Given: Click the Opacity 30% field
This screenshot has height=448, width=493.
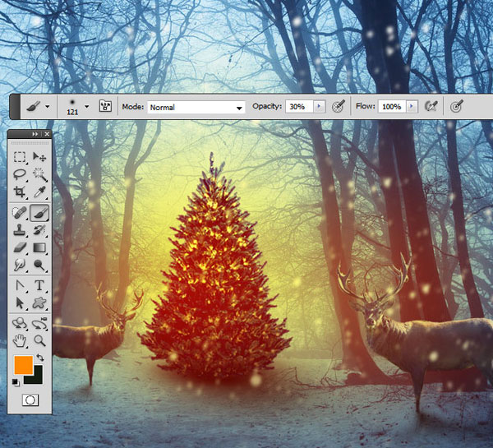Looking at the screenshot, I should [x=299, y=107].
